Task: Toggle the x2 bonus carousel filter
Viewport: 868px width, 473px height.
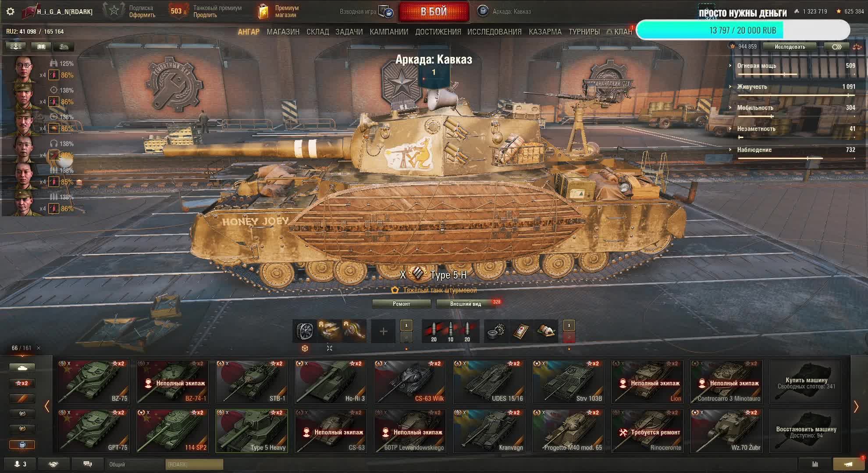Action: tap(22, 383)
